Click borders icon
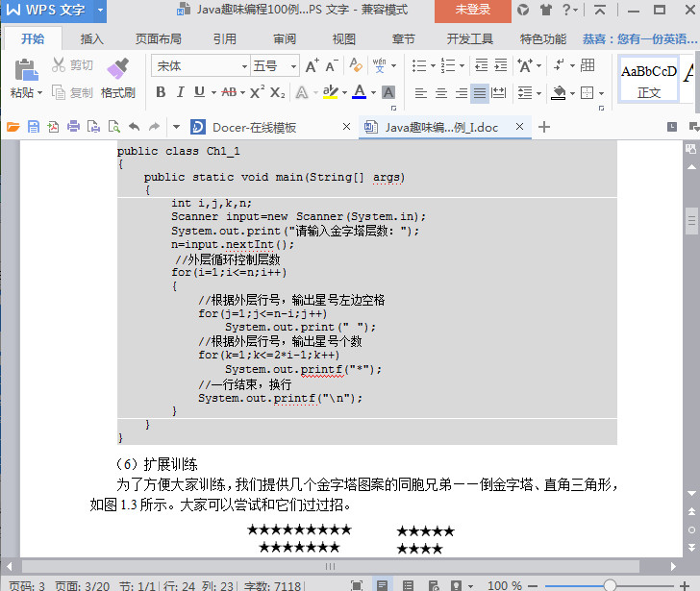This screenshot has width=700, height=591. [587, 93]
